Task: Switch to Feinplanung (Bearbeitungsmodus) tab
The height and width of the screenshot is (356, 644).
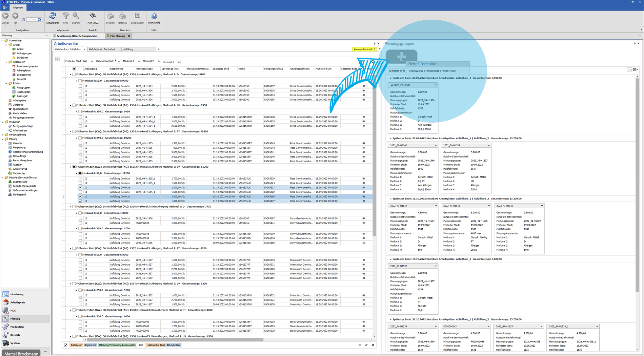Action: click(x=78, y=36)
